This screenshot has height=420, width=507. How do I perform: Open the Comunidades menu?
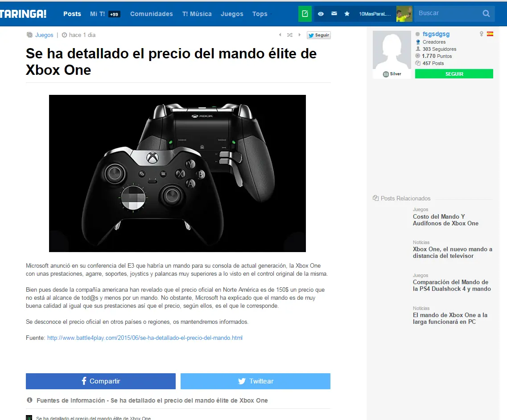coord(152,14)
